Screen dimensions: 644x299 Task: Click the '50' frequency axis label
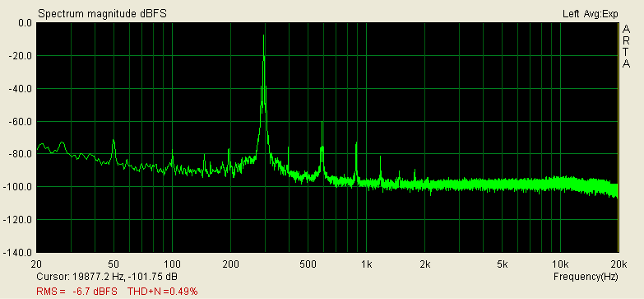pos(114,264)
